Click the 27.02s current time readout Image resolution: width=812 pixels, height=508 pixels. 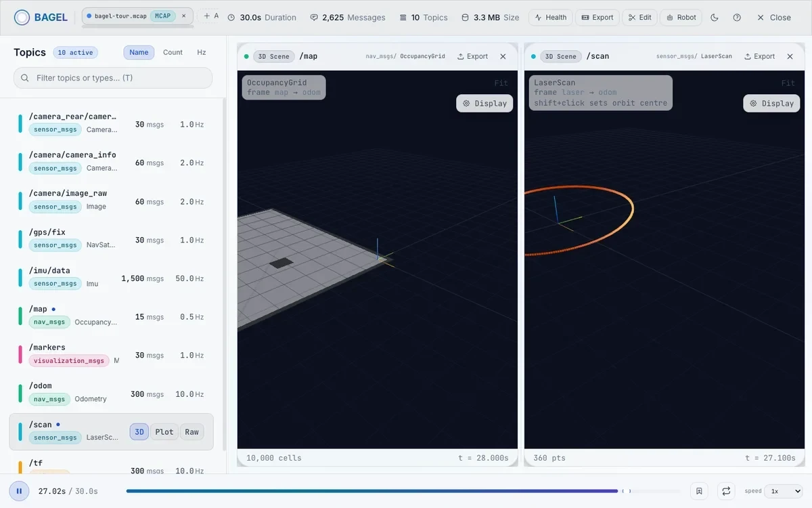(x=51, y=491)
